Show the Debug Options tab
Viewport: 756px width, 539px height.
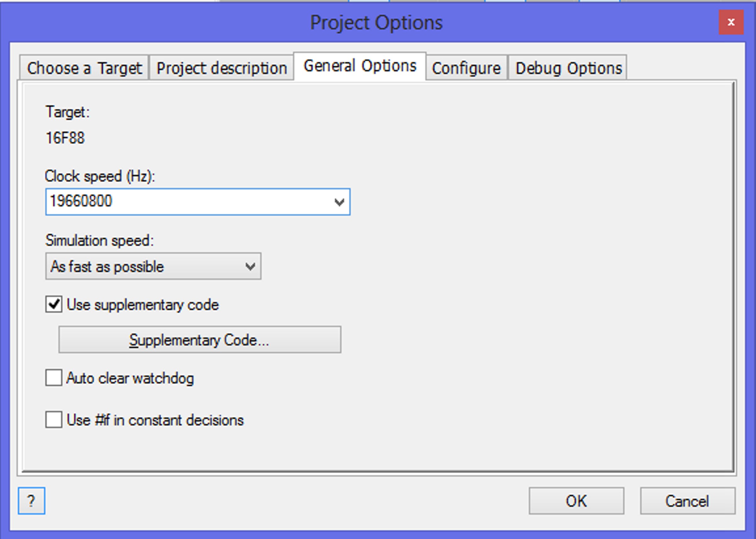pos(568,68)
